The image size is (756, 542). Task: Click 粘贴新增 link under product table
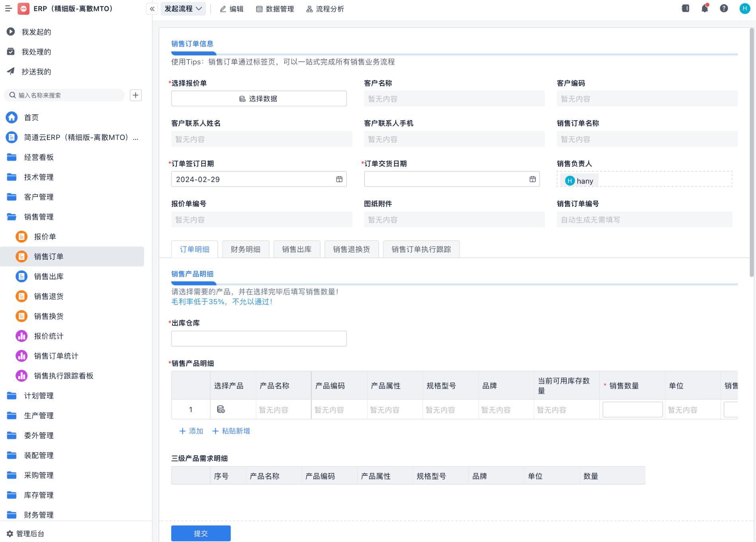231,431
